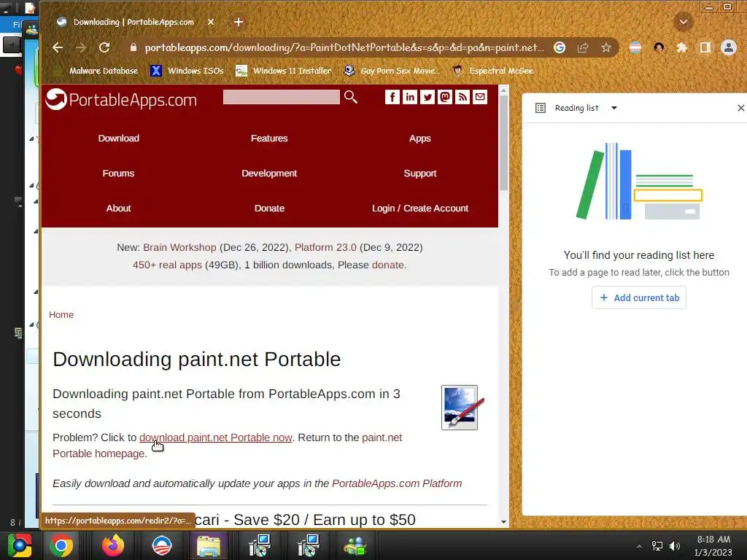This screenshot has width=747, height=560.
Task: Open the PortableApps Facebook icon
Action: (x=392, y=97)
